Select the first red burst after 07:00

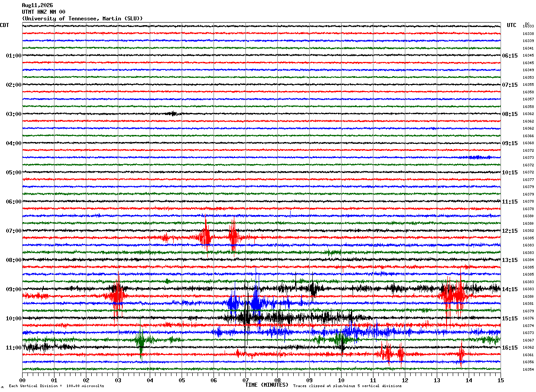click(206, 237)
